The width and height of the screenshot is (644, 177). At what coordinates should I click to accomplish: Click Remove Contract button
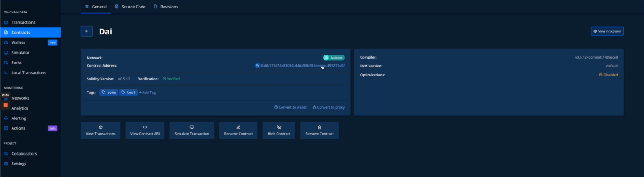(x=320, y=131)
